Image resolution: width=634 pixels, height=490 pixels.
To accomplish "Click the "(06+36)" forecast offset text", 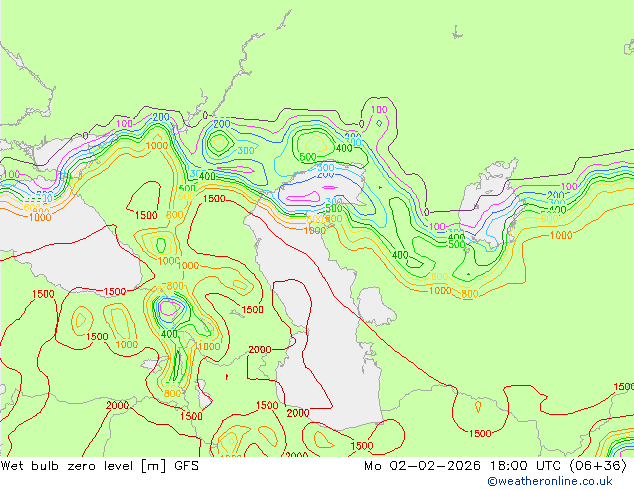I will click(x=598, y=466).
